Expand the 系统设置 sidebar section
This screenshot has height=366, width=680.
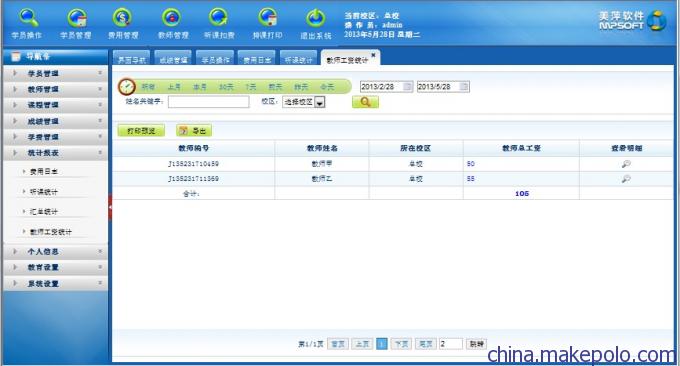[x=56, y=284]
